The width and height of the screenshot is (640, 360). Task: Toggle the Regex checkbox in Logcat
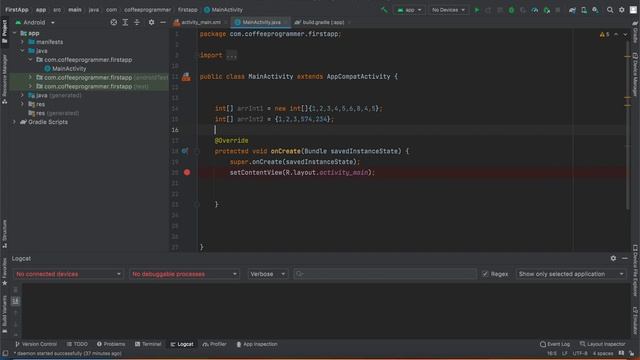tap(485, 274)
